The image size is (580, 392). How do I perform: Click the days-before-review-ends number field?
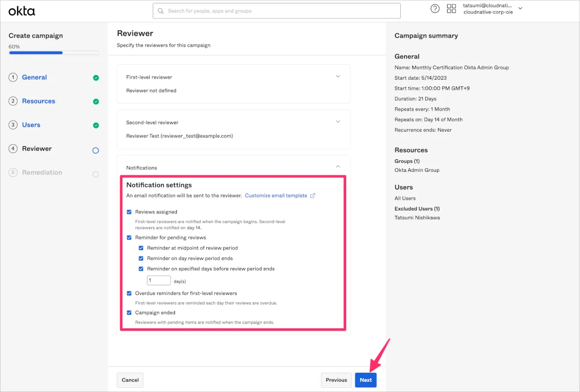159,280
